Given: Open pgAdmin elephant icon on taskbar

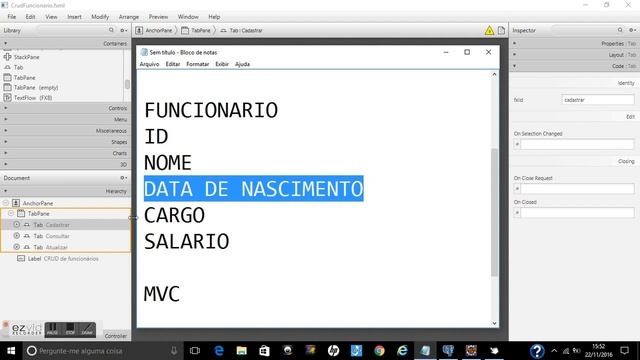Looking at the screenshot, I should click(448, 351).
